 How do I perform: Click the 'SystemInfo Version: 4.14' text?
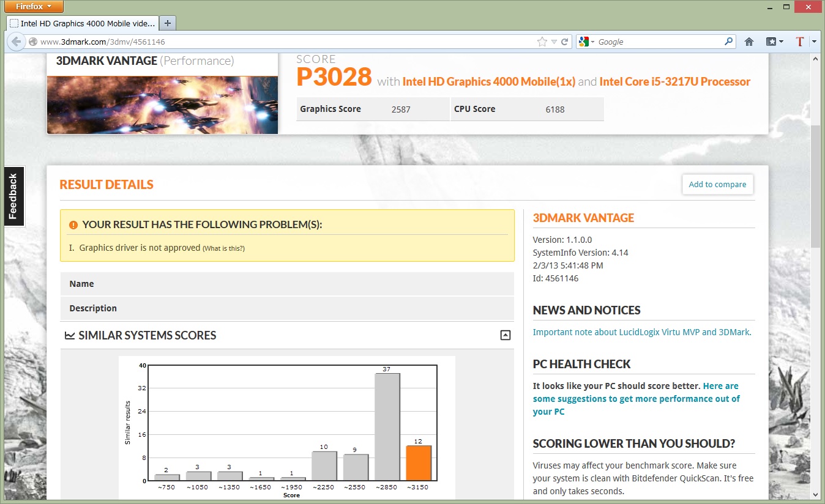[581, 253]
